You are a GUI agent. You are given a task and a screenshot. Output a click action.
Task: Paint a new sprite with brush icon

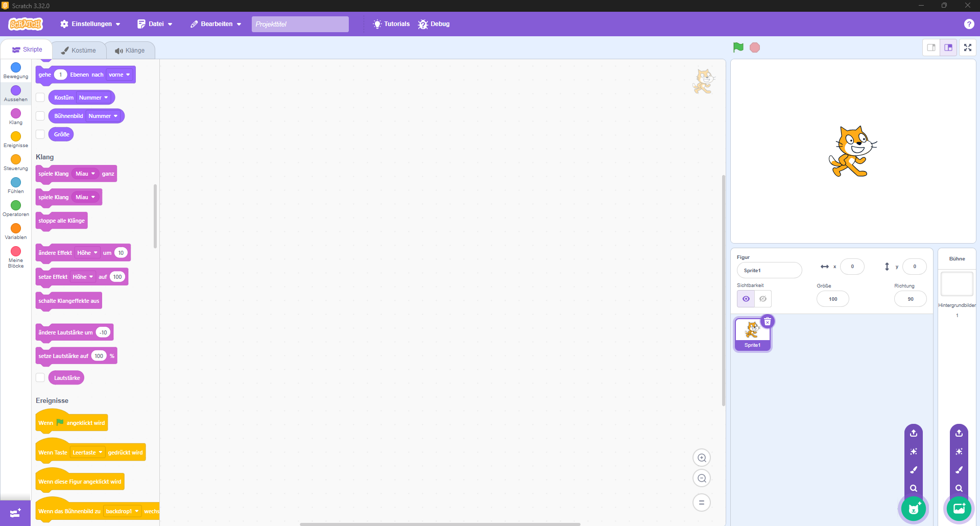coord(914,470)
